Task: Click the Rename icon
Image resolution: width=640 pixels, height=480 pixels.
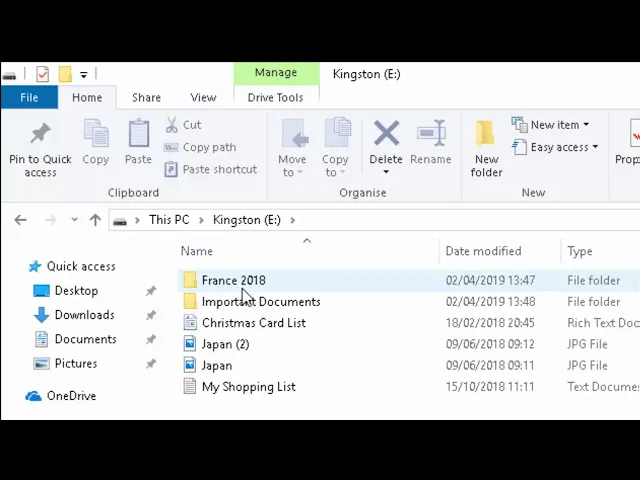Action: point(431,133)
